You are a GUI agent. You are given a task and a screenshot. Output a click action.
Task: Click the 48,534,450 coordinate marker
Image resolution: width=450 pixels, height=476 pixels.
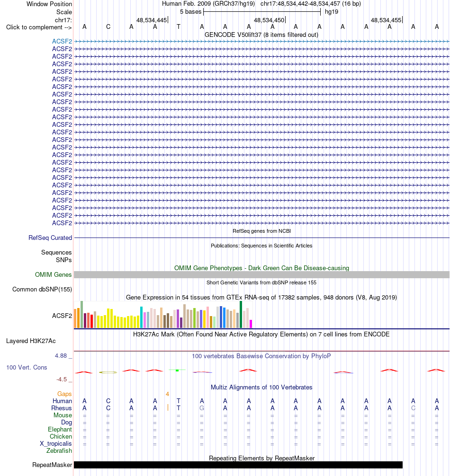coord(270,20)
